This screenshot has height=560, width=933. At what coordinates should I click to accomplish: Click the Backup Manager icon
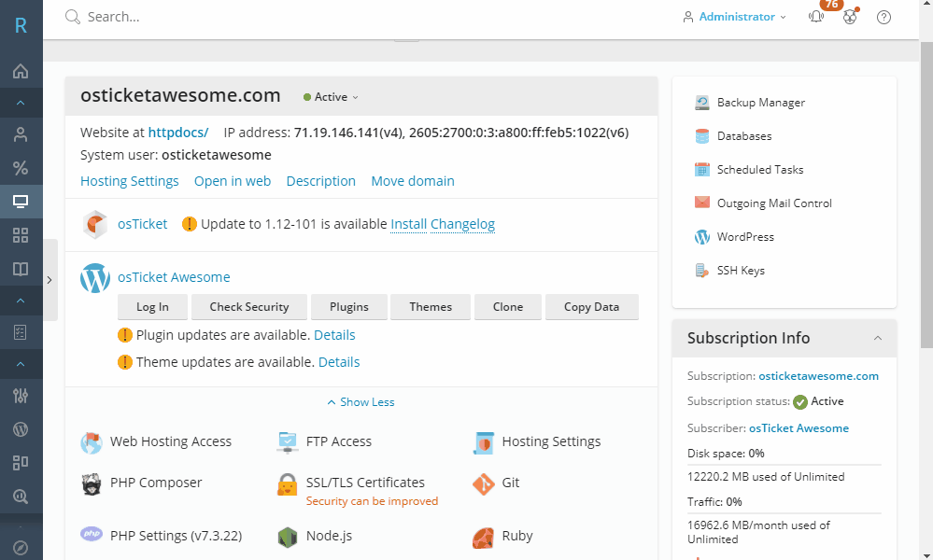[x=702, y=103]
